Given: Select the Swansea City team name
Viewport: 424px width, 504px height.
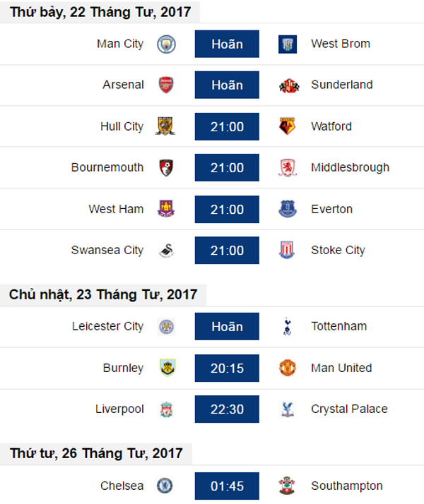Looking at the screenshot, I should click(x=107, y=250).
